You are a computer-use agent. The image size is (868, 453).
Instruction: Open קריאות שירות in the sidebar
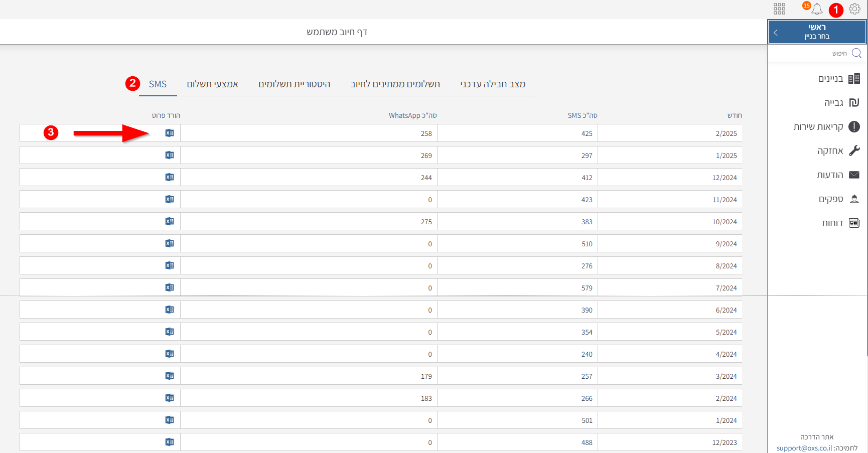click(818, 127)
